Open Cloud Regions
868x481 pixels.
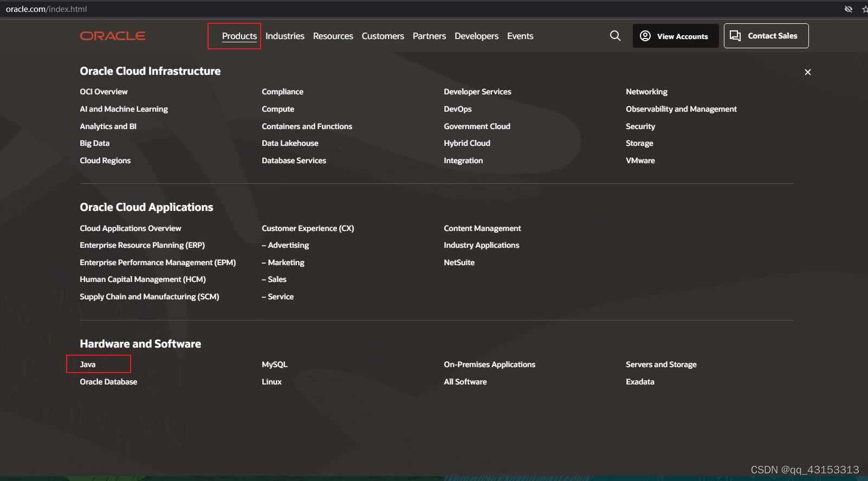click(105, 161)
